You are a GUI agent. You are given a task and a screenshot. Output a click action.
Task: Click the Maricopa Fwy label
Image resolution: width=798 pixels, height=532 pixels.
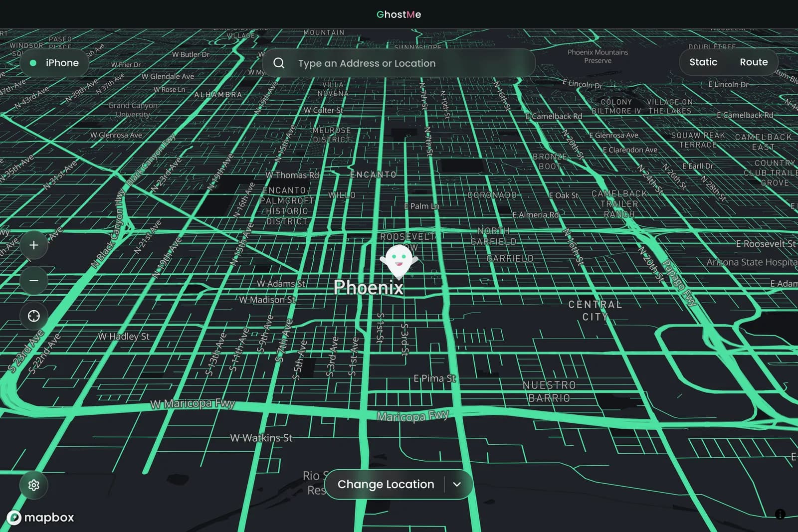tap(412, 416)
